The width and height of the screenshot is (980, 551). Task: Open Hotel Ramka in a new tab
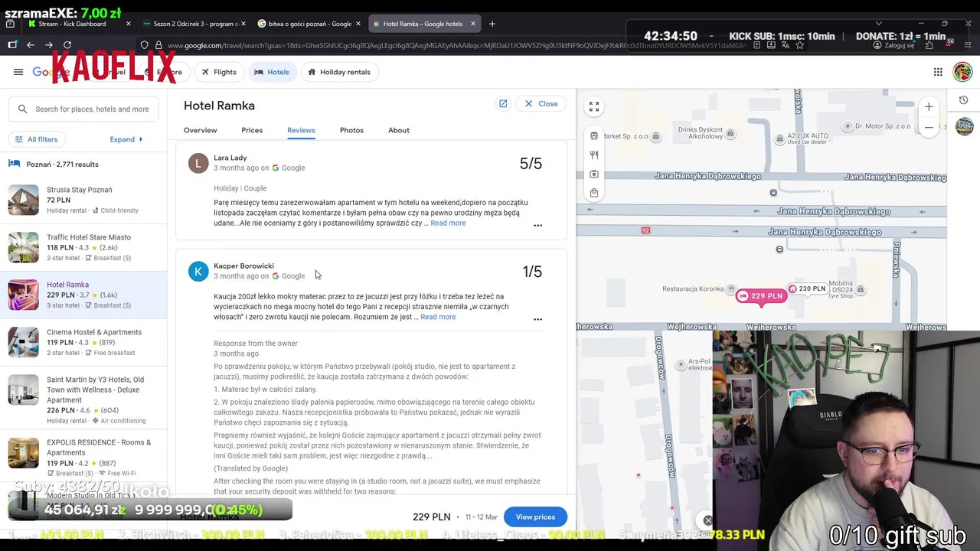coord(503,103)
